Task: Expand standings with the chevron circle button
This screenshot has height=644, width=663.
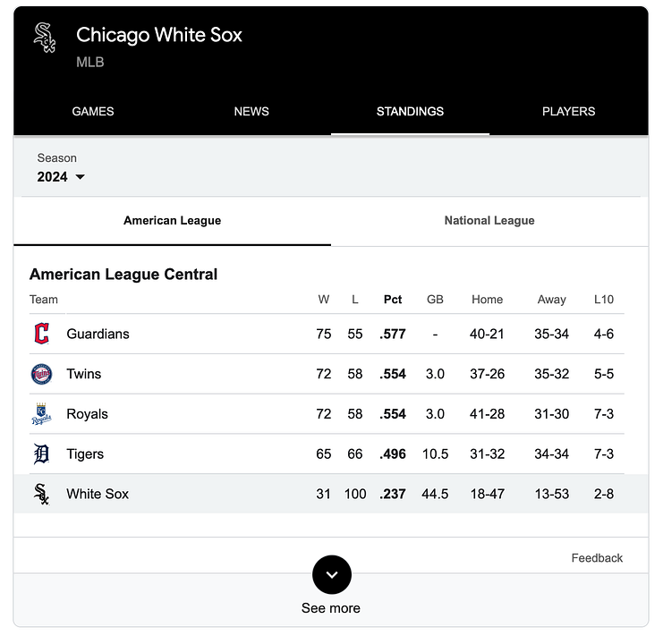Action: (x=331, y=575)
